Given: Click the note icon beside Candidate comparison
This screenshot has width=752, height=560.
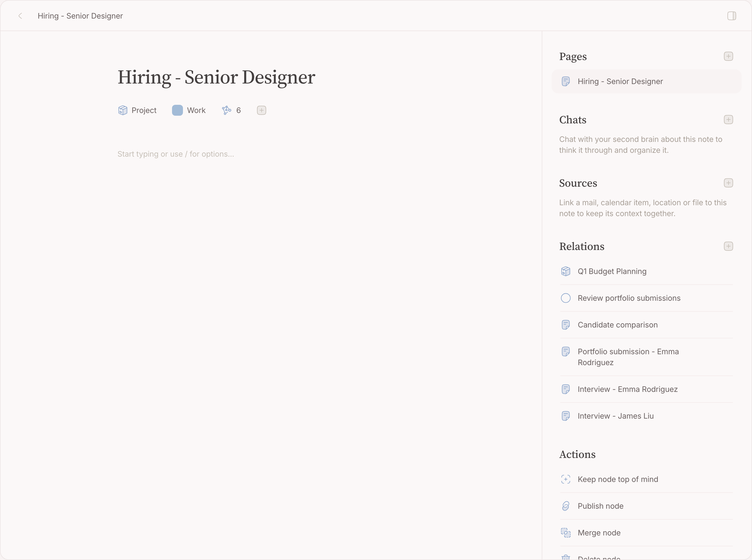Looking at the screenshot, I should coord(566,325).
